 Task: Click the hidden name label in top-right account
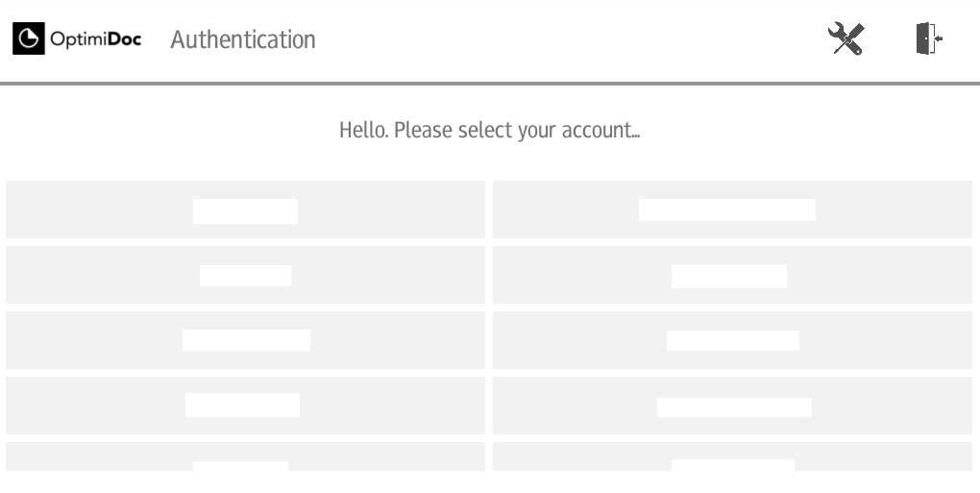pos(727,210)
